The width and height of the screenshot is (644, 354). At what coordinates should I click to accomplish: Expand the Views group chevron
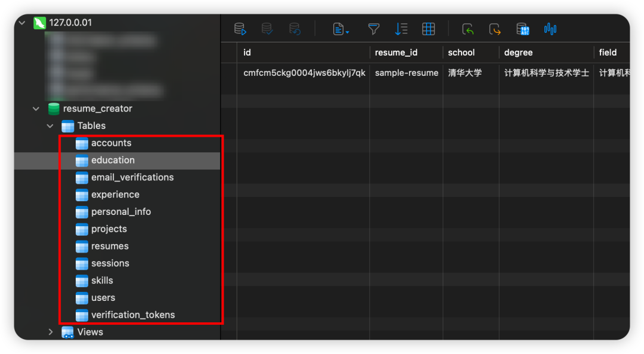(51, 332)
